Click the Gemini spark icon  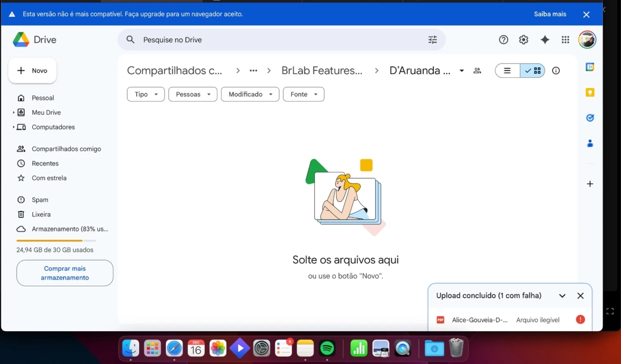[x=545, y=39]
